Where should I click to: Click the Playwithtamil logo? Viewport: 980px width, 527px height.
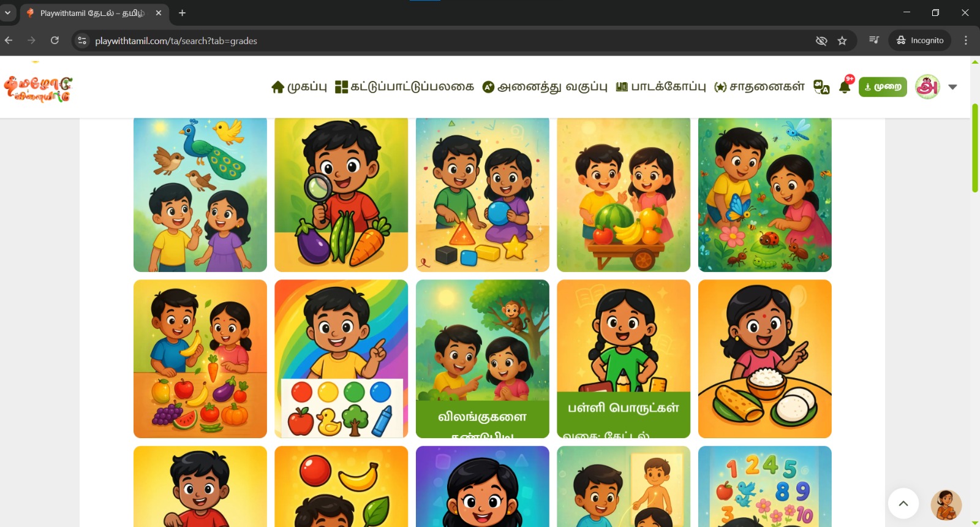(38, 88)
